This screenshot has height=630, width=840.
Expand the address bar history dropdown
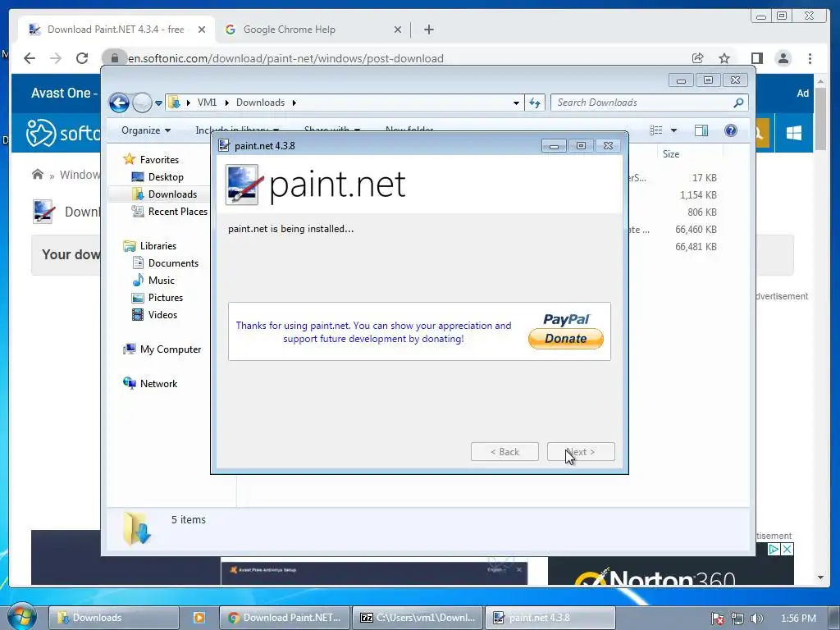tap(516, 103)
